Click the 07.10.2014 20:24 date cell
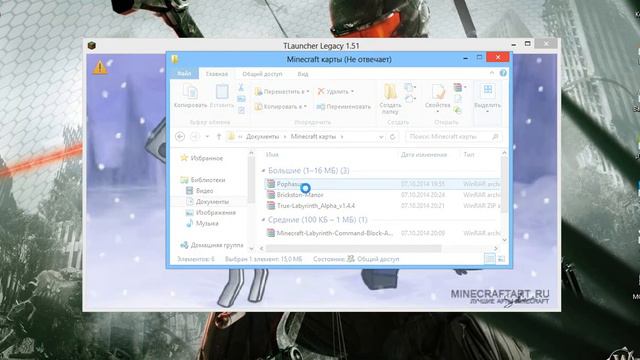 423,195
